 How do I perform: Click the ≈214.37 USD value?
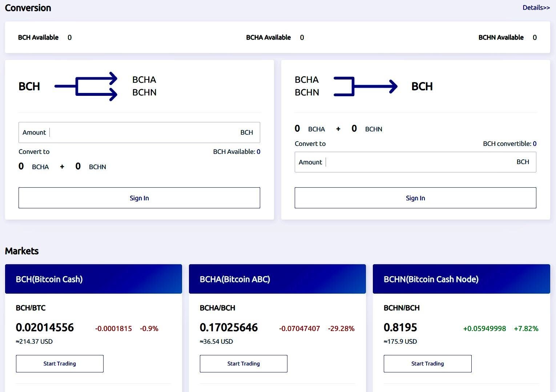coord(34,342)
